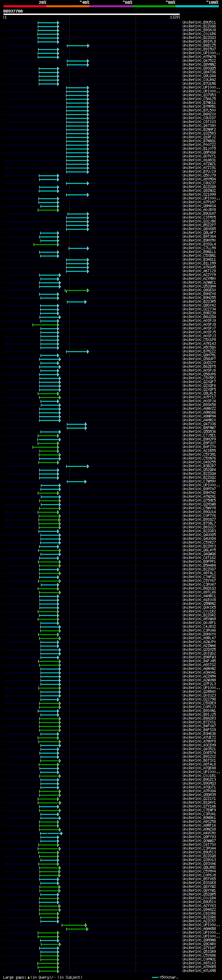This screenshot has width=222, height=980.
Task: Click the orange ~40% identity legend segment
Action: tap(68, 6)
